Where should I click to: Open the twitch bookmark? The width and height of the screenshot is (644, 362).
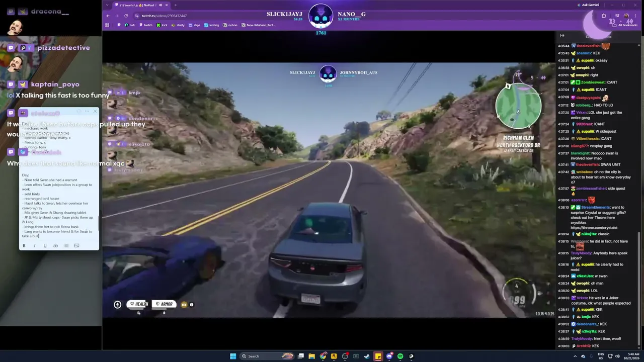(x=145, y=25)
